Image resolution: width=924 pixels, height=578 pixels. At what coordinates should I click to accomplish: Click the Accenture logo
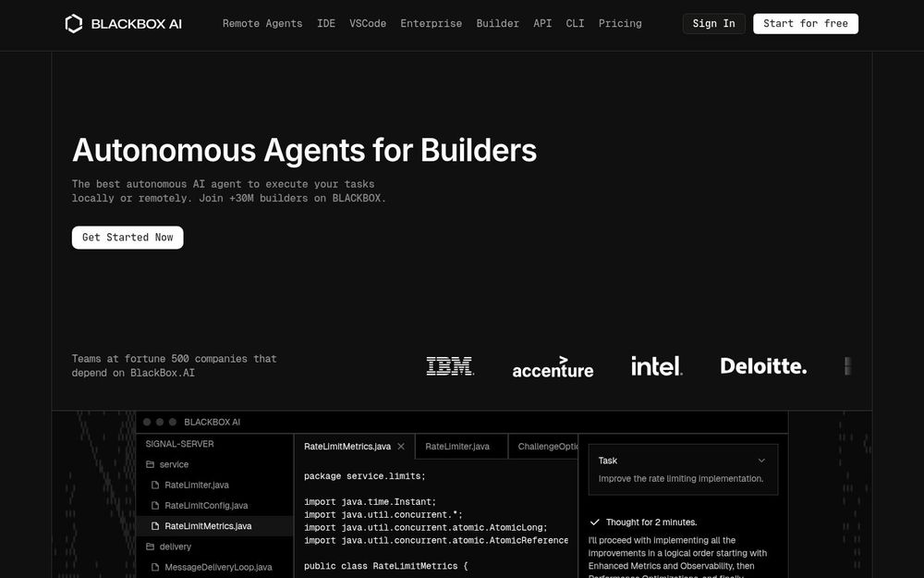(x=553, y=367)
